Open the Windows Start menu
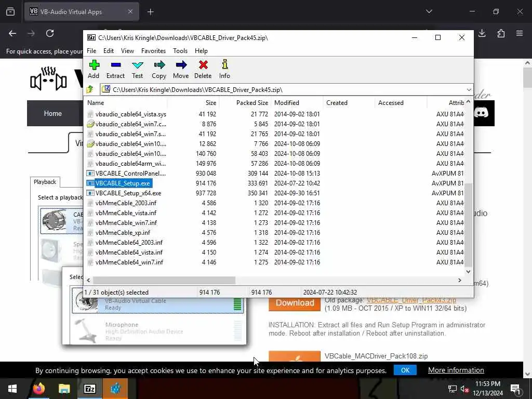This screenshot has height=399, width=532. tap(12, 389)
